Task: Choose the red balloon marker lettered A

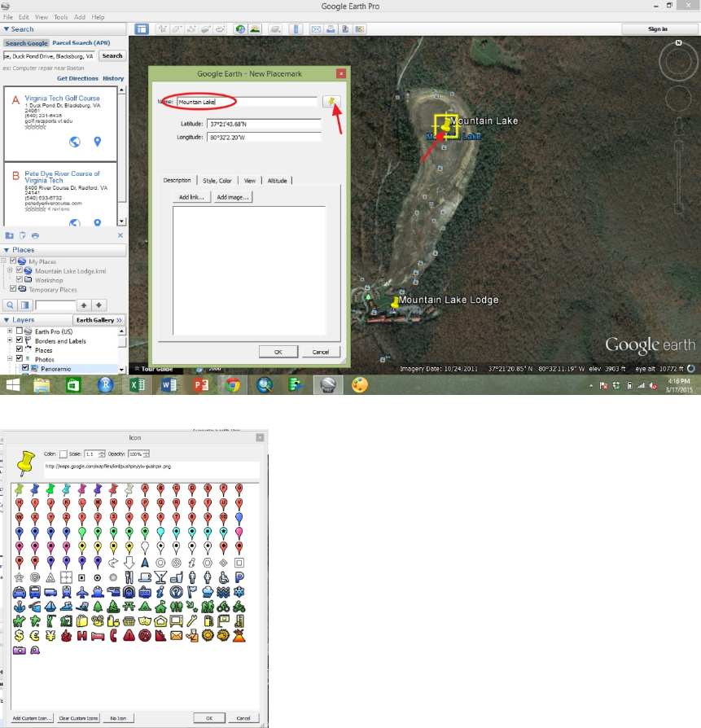Action: [145, 489]
